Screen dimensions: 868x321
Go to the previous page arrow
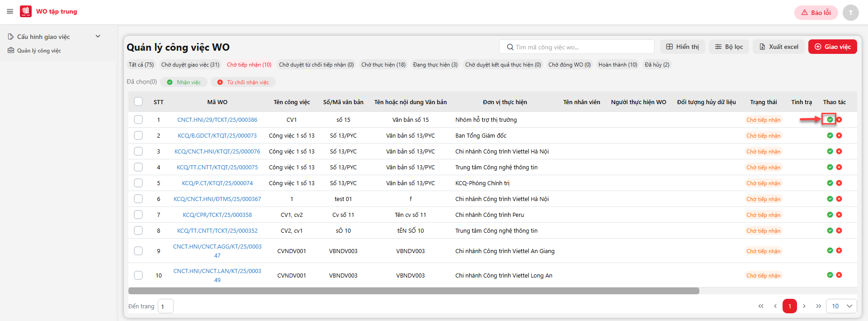point(775,306)
